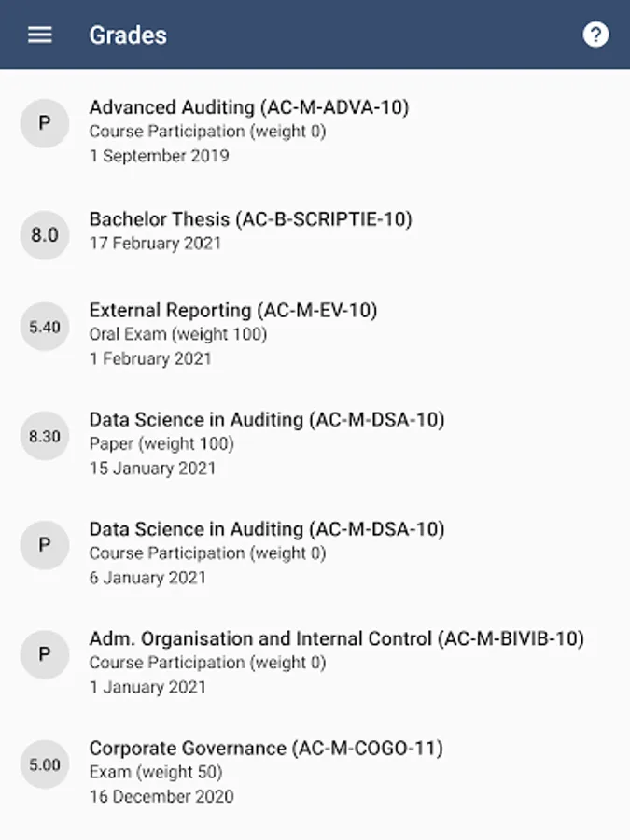
Task: Click the date 1 September 2019
Action: (x=160, y=156)
